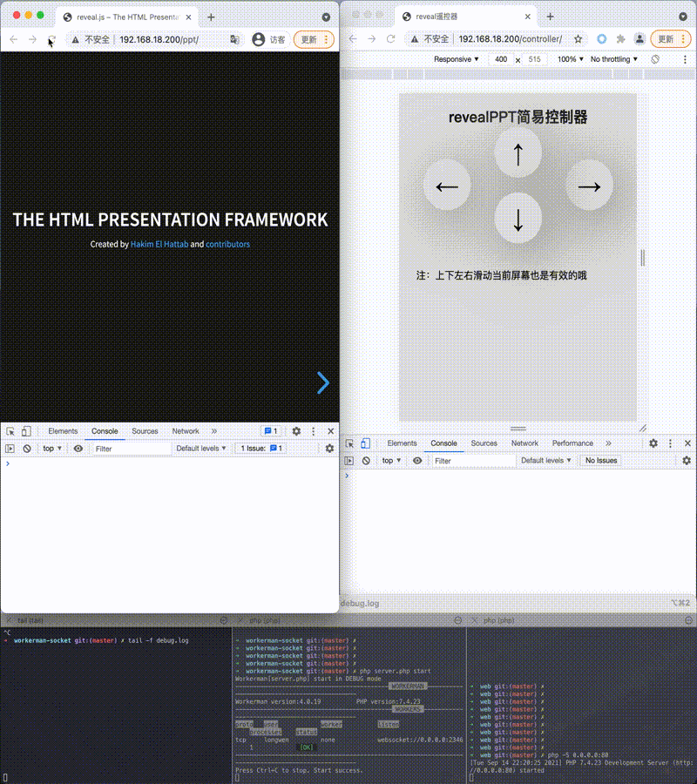Screen dimensions: 697x784
Task: Expand more tabs chevron in right DevTools
Action: click(608, 443)
